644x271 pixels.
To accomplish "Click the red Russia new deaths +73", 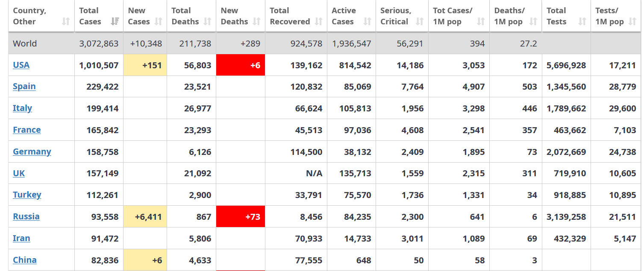I will point(241,216).
